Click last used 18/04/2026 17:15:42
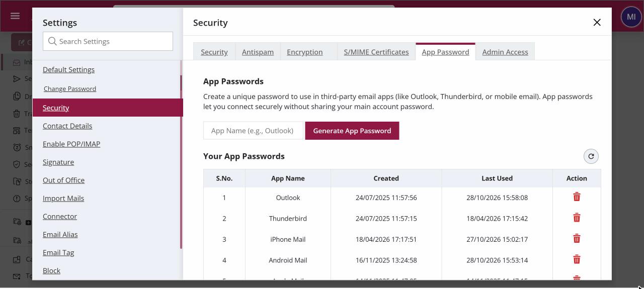The width and height of the screenshot is (644, 289). coord(497,219)
